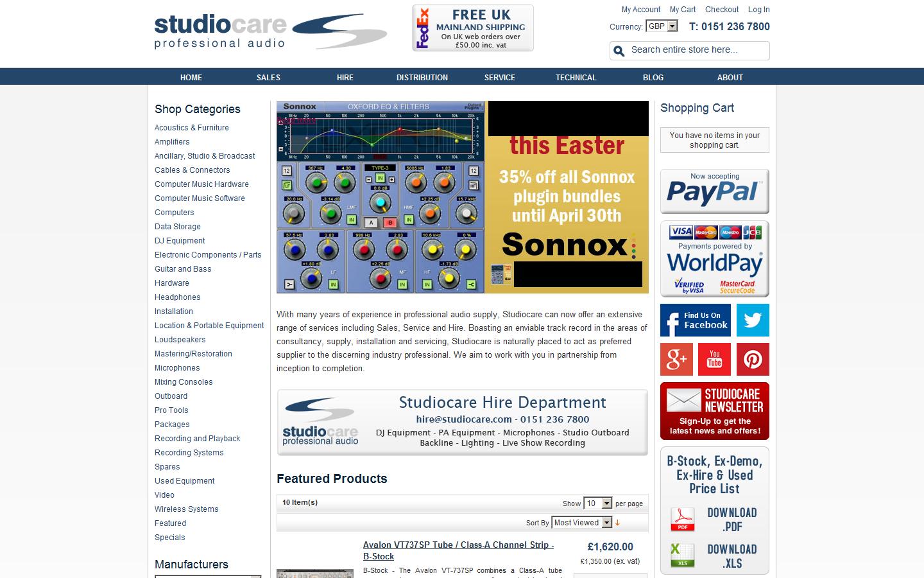The height and width of the screenshot is (578, 924).
Task: Open the Sort By dropdown
Action: point(581,523)
